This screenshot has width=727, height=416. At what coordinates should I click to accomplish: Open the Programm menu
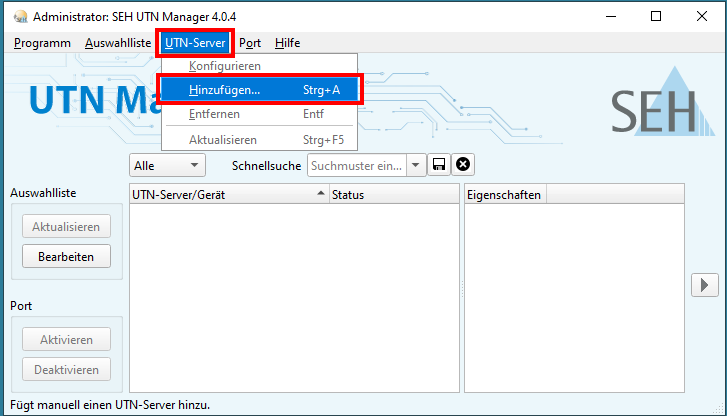(x=42, y=43)
